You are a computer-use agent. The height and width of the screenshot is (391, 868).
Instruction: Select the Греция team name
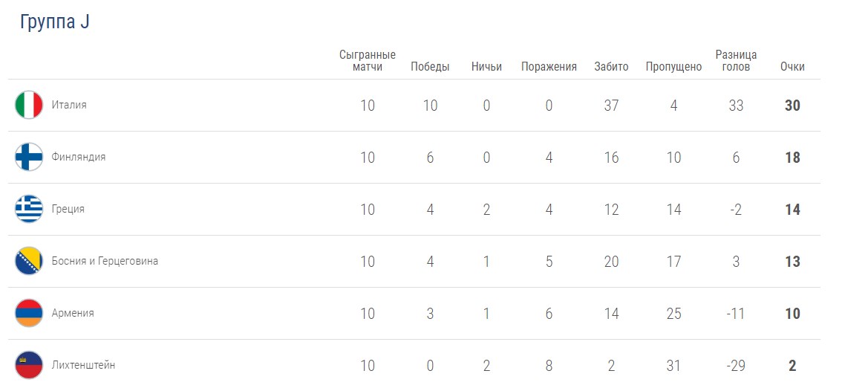(x=68, y=209)
